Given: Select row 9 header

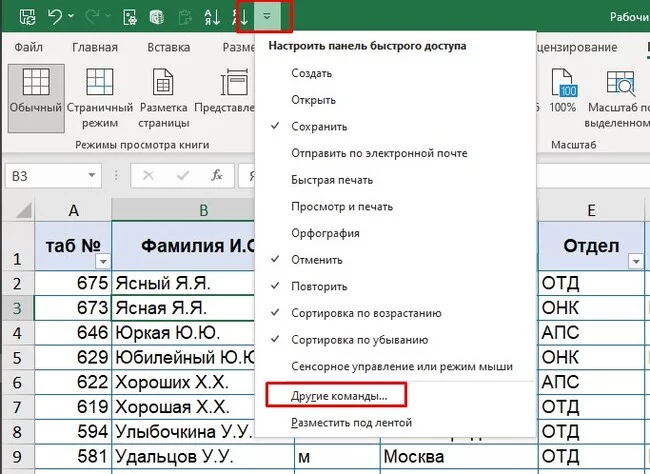Looking at the screenshot, I should click(x=17, y=456).
